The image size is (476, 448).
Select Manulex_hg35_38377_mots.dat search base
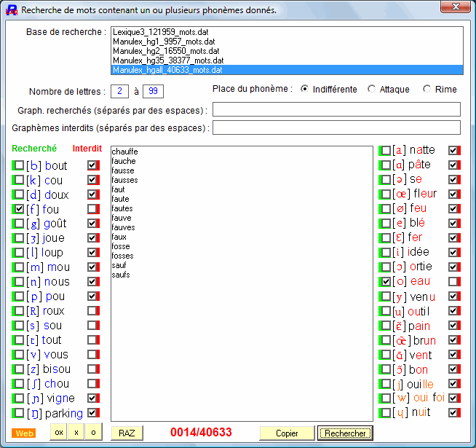tap(287, 60)
